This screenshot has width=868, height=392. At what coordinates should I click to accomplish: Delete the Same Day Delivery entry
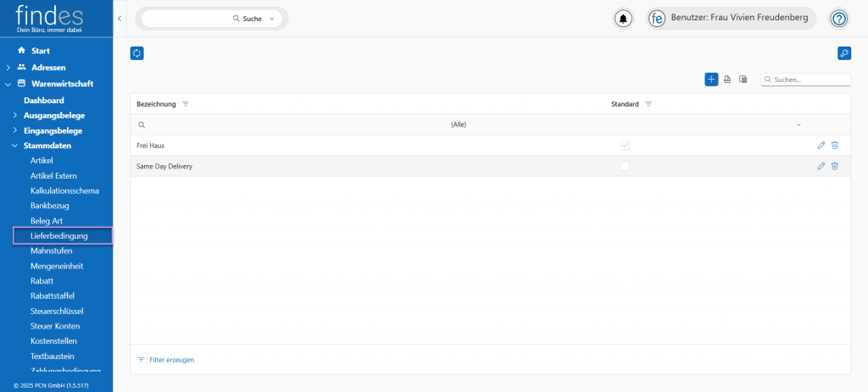[x=835, y=166]
